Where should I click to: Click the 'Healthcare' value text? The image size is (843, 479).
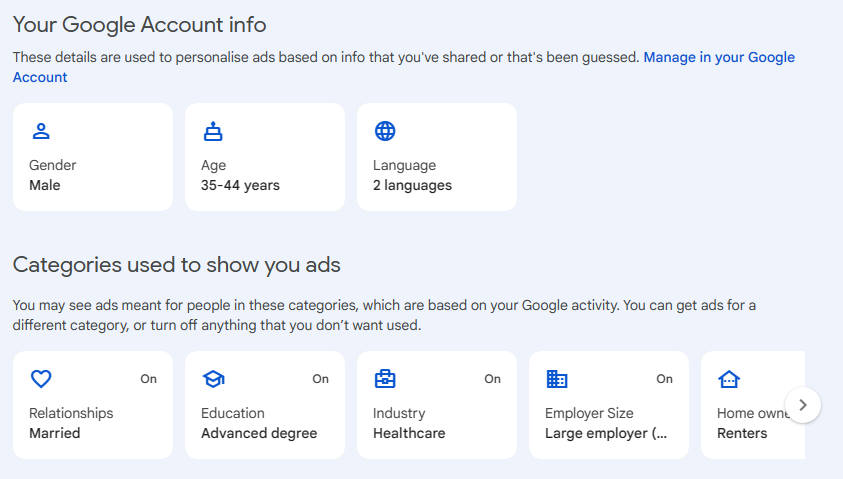pyautogui.click(x=409, y=433)
